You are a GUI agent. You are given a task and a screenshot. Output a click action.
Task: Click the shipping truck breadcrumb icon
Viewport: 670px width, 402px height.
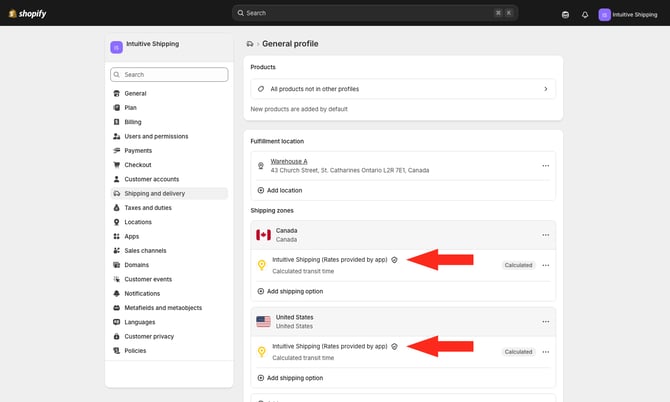250,44
